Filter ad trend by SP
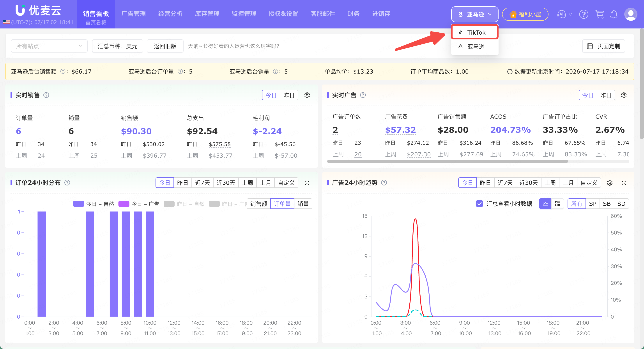Image resolution: width=644 pixels, height=349 pixels. (593, 204)
